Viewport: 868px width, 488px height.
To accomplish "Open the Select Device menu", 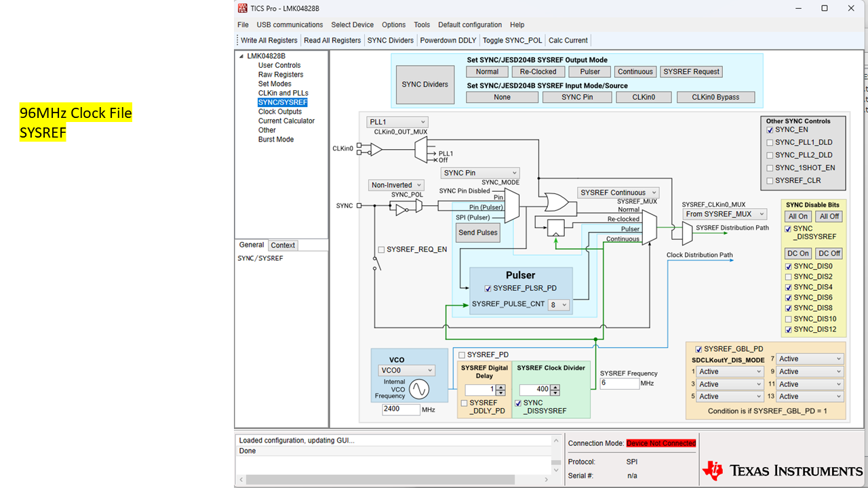I will [x=352, y=25].
